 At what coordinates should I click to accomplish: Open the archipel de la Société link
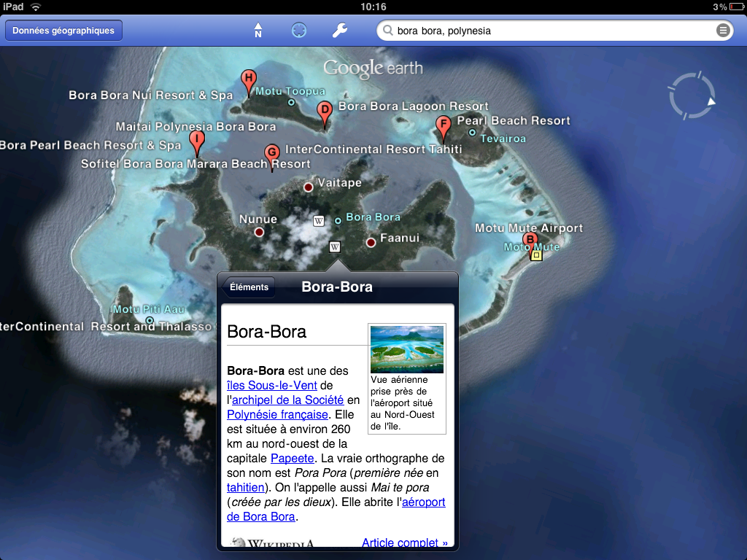pyautogui.click(x=287, y=400)
